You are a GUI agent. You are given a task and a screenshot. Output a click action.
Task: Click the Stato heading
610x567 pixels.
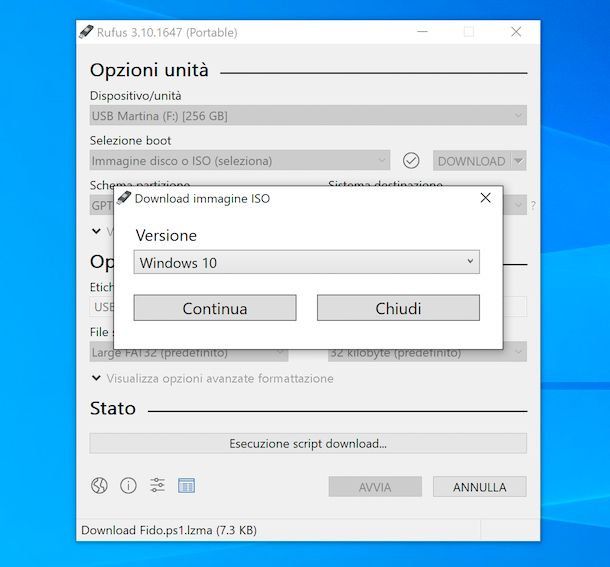coord(113,408)
